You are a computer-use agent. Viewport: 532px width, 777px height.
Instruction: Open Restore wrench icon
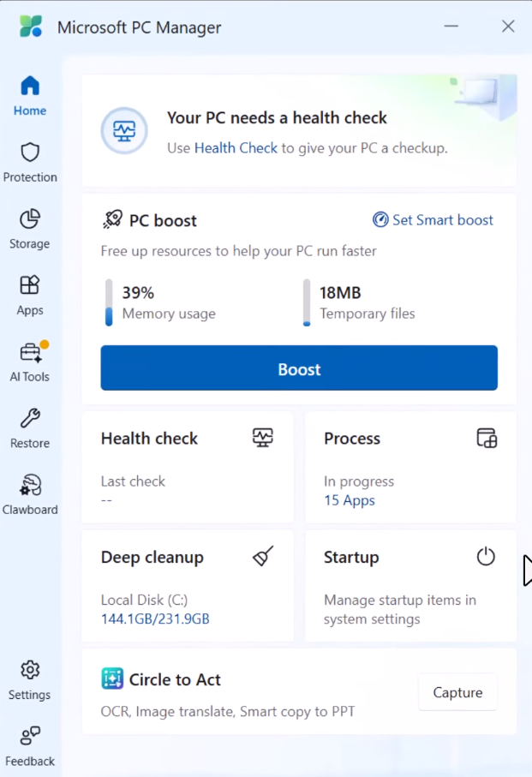click(x=30, y=418)
